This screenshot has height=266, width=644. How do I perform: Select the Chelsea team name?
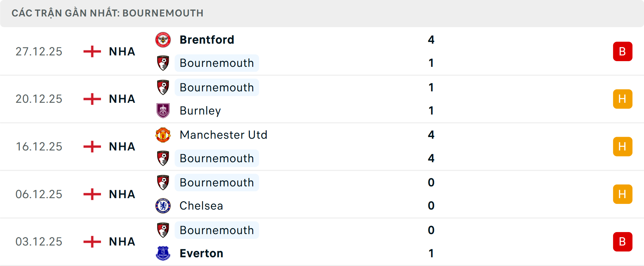click(201, 206)
